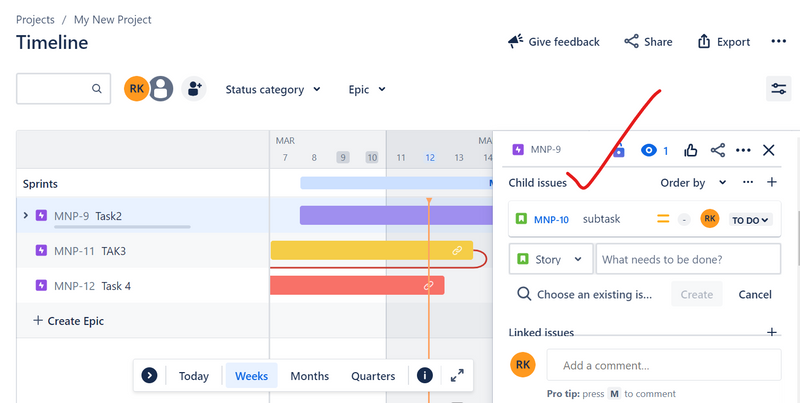Image resolution: width=800 pixels, height=403 pixels.
Task: Add a child issue with plus icon
Action: 772,183
